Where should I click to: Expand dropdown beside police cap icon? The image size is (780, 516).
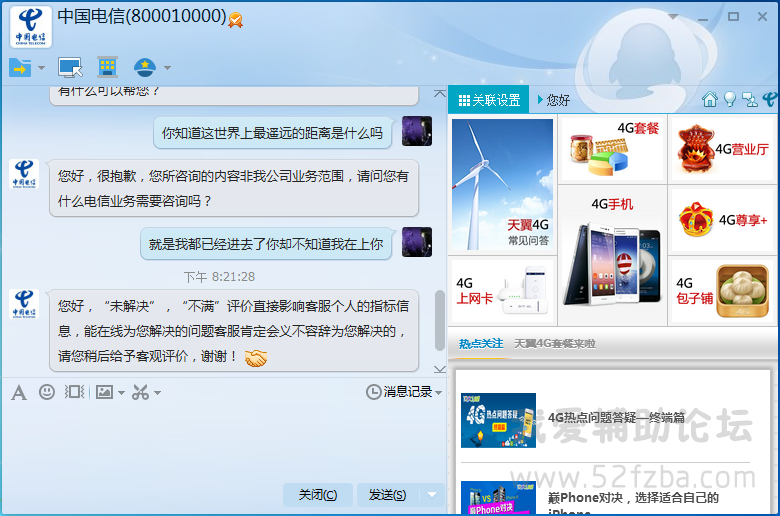click(167, 68)
